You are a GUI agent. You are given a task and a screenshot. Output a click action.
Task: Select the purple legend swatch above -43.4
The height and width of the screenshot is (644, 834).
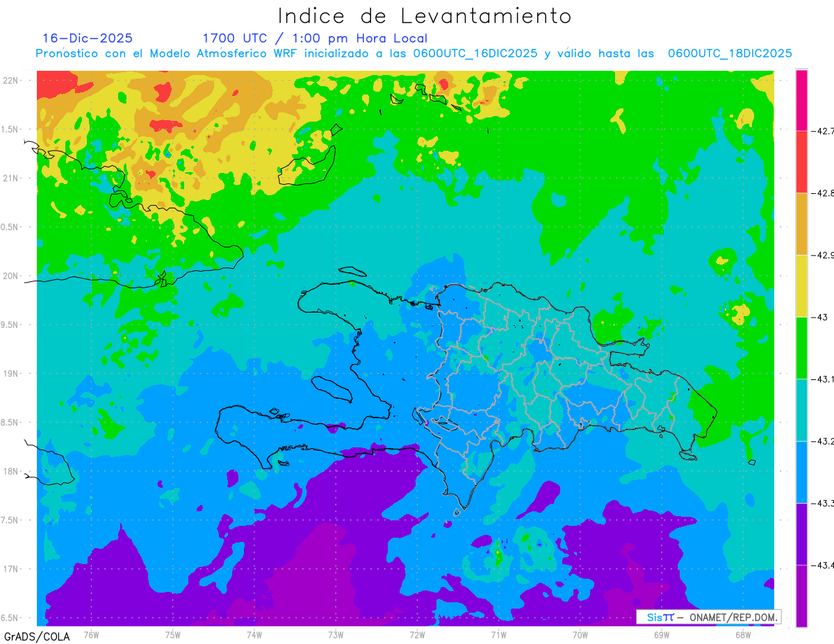(801, 534)
